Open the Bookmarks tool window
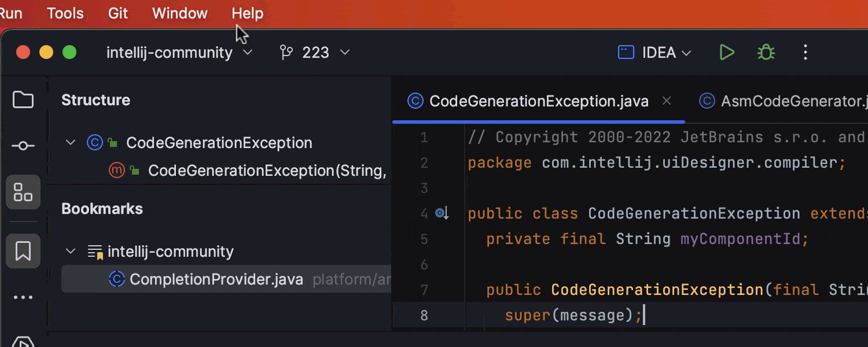 [23, 250]
